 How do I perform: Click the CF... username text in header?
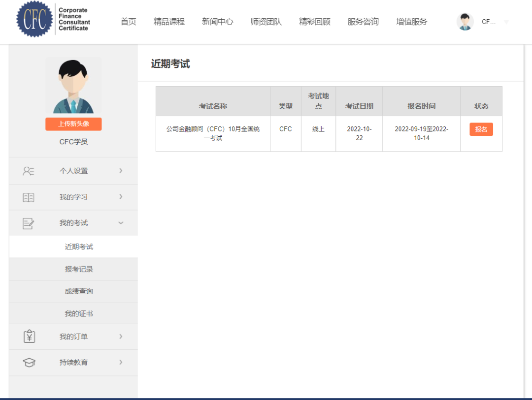[x=489, y=22]
